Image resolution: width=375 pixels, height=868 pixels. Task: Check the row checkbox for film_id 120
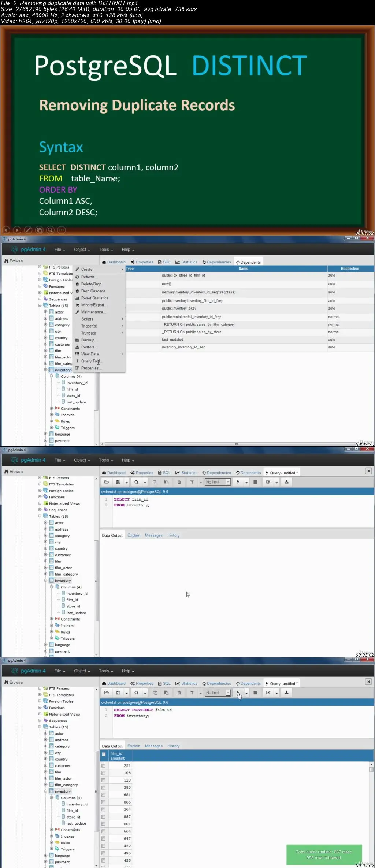click(x=104, y=780)
